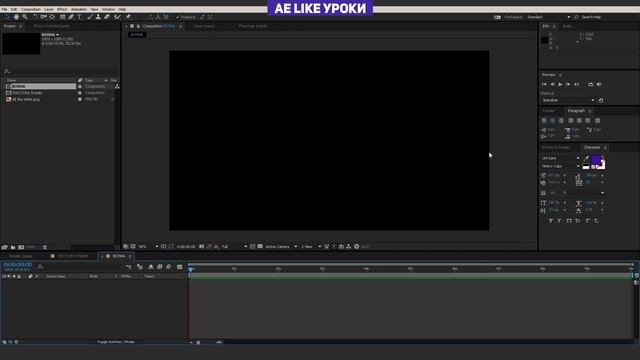Screen dimensions: 640x360
Task: Select the Puppet Pin tool
Action: tap(128, 17)
